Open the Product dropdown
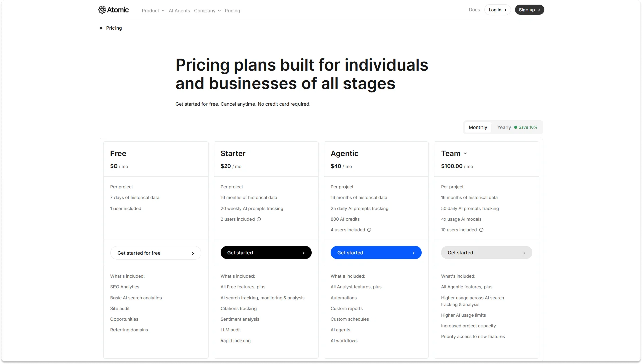Image resolution: width=642 pixels, height=364 pixels. [153, 11]
